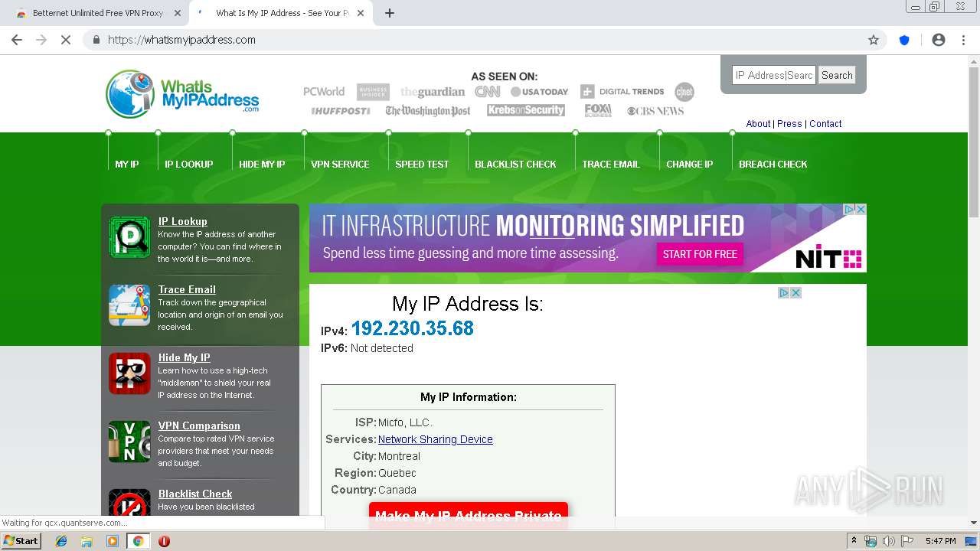Open the VPN SERVICE menu item

(340, 164)
